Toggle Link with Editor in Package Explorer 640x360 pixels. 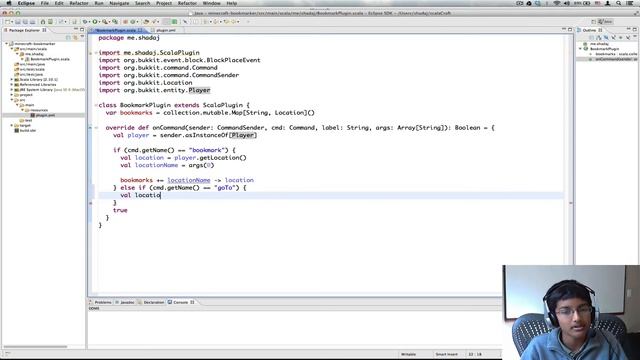pos(75,37)
